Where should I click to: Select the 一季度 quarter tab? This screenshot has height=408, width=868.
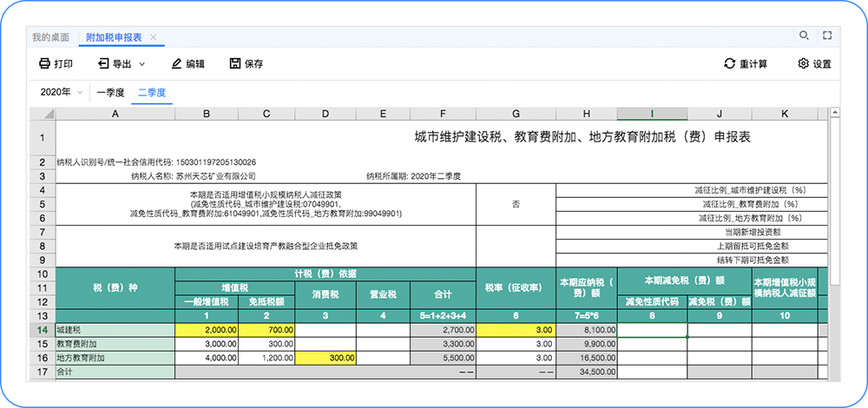[x=110, y=92]
